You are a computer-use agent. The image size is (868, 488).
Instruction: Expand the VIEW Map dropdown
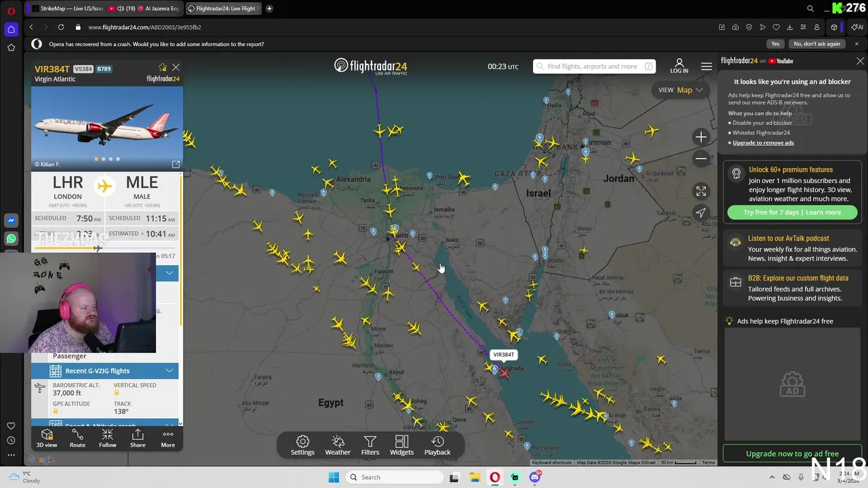(x=681, y=89)
